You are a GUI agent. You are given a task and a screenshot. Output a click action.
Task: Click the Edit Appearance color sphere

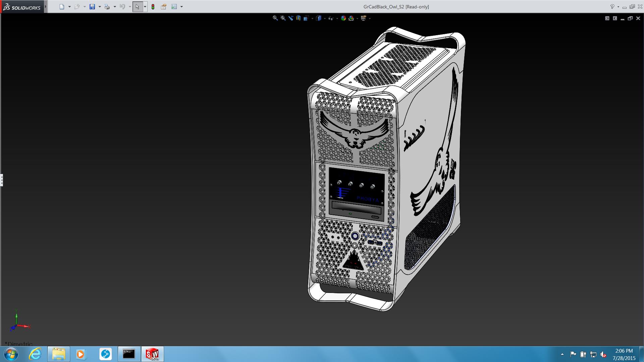[343, 18]
